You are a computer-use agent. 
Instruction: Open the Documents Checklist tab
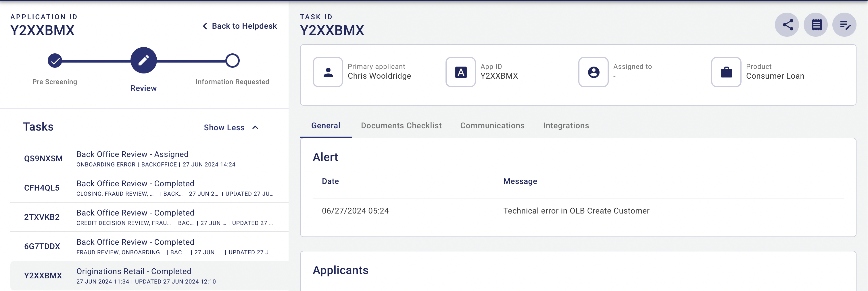pyautogui.click(x=401, y=125)
